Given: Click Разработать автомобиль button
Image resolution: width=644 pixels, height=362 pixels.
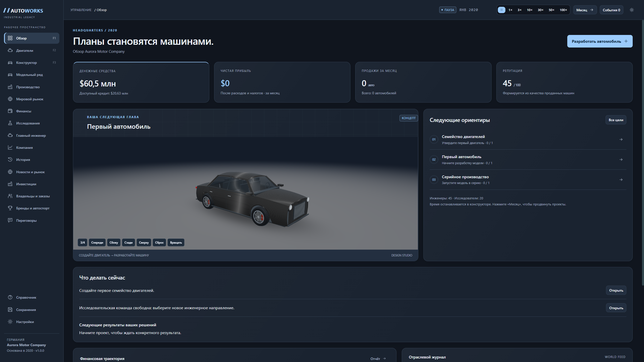Looking at the screenshot, I should click(600, 41).
